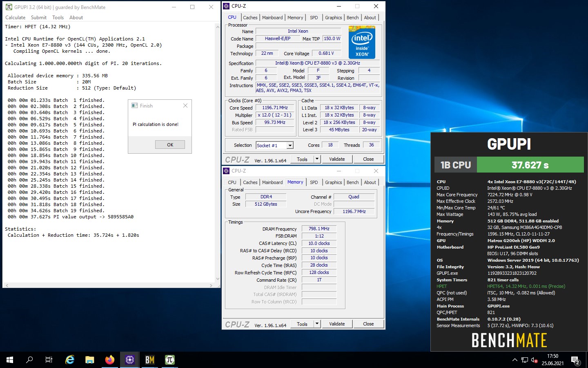Click the 1B CPU label in BenchMate
This screenshot has height=368, width=588.
tap(456, 165)
